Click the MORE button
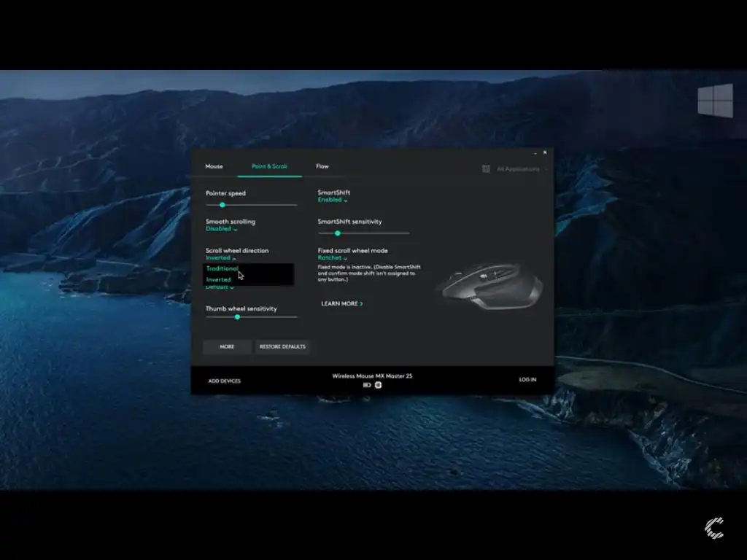 [x=227, y=346]
